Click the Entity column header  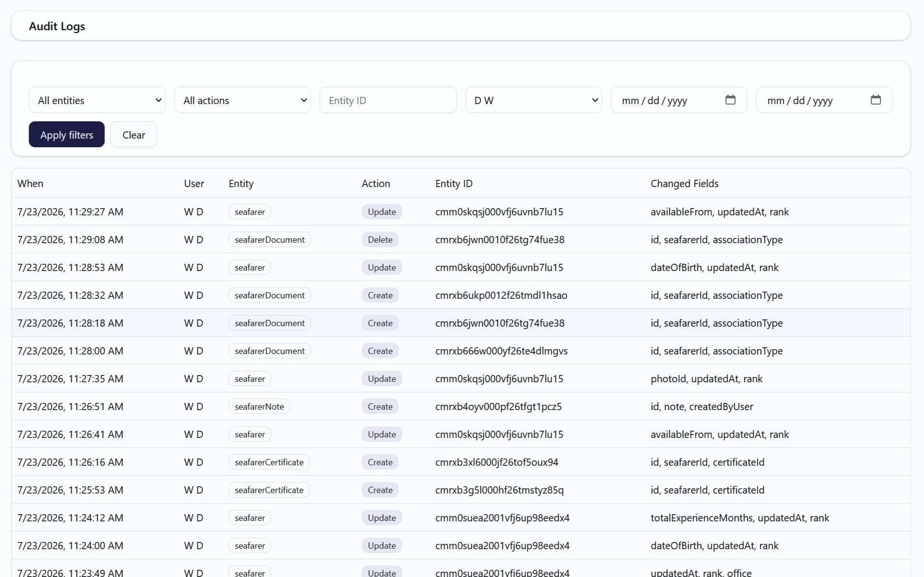click(241, 183)
